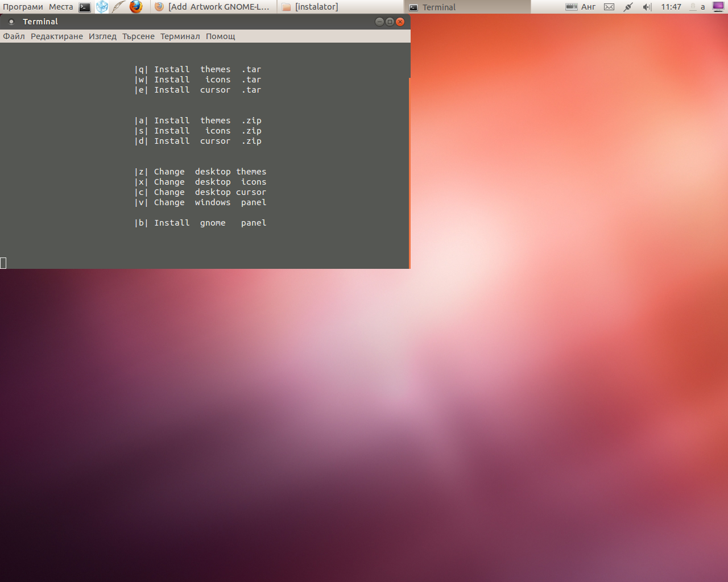
Task: Click the keyboard layout icon
Action: pyautogui.click(x=572, y=7)
